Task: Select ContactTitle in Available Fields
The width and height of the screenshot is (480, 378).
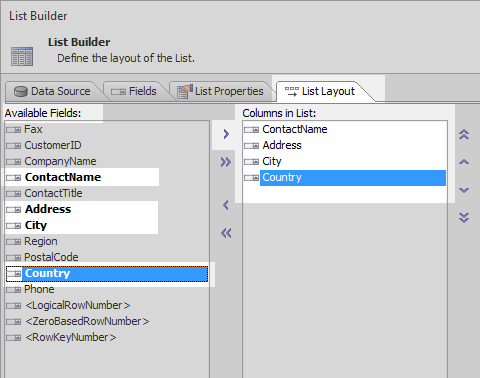Action: click(53, 193)
